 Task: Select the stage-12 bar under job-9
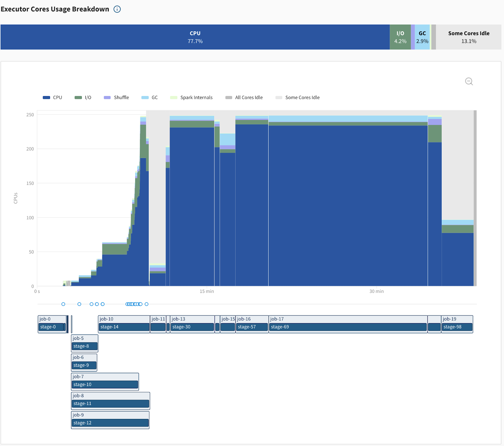click(110, 423)
